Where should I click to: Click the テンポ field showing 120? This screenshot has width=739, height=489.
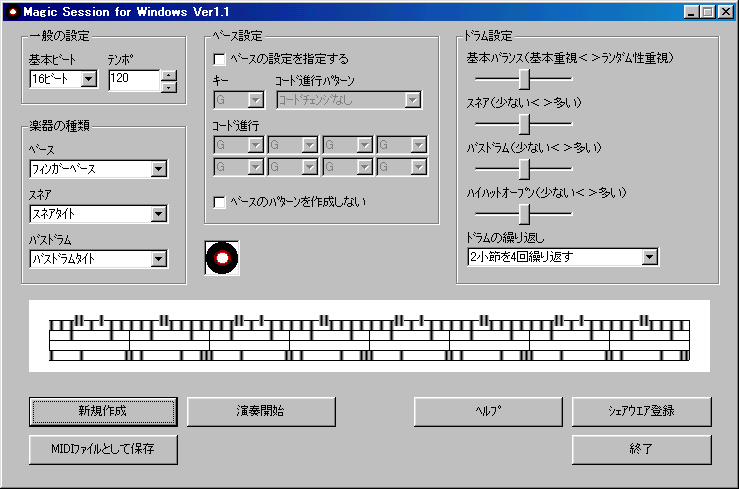(x=135, y=80)
